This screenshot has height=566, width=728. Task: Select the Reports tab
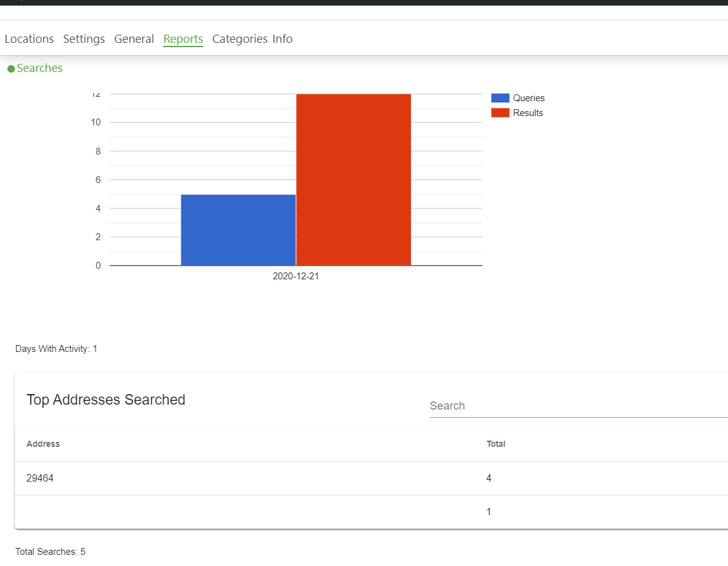tap(183, 39)
